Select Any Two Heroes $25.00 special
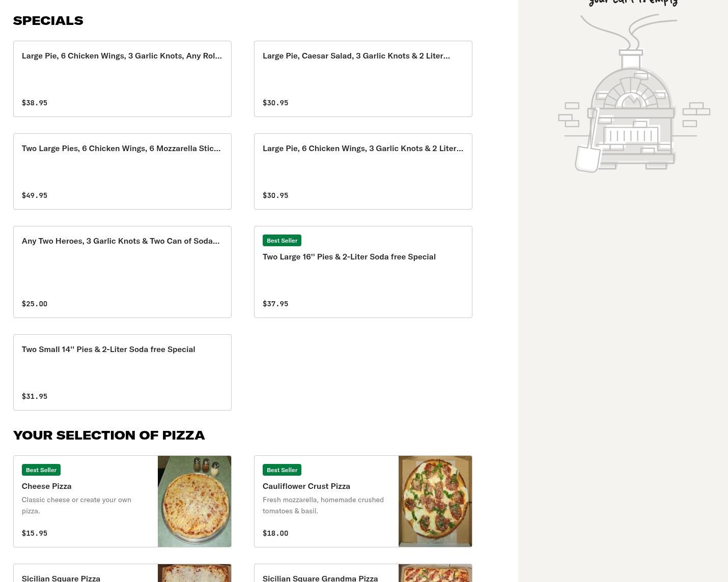 (122, 272)
